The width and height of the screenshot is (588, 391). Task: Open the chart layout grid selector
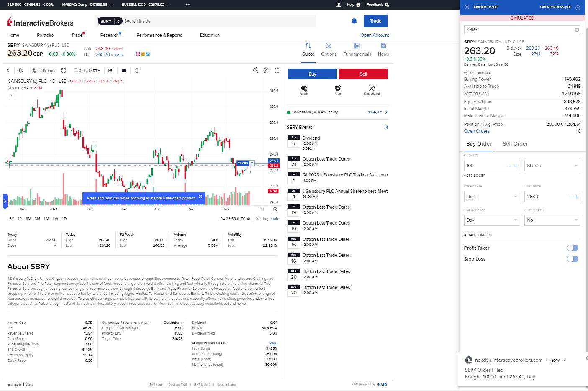pyautogui.click(x=63, y=71)
